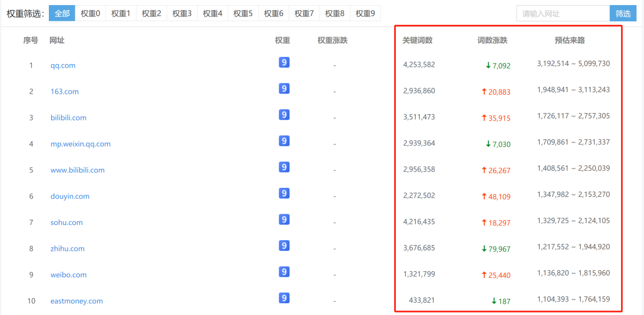Select keyword count 2,956,358
Screen dimensions: 644x315
419,169
